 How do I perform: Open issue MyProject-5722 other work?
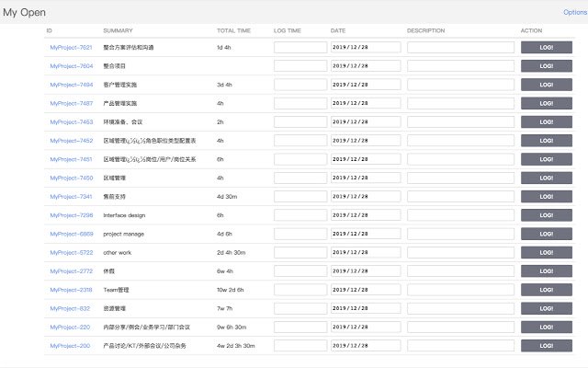(x=72, y=253)
